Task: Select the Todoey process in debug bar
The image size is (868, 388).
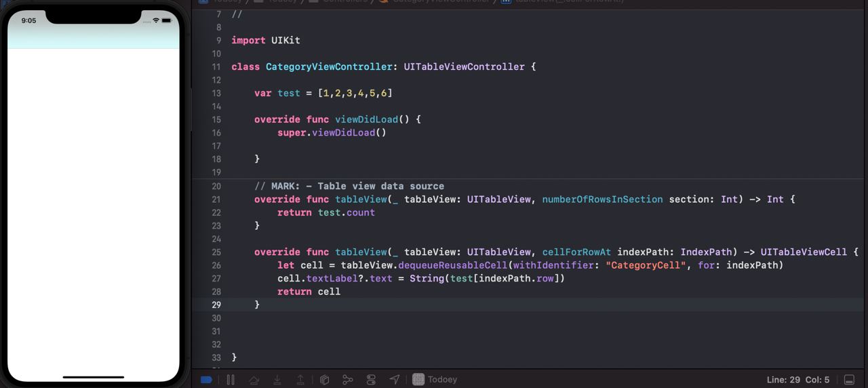Action: coord(435,380)
